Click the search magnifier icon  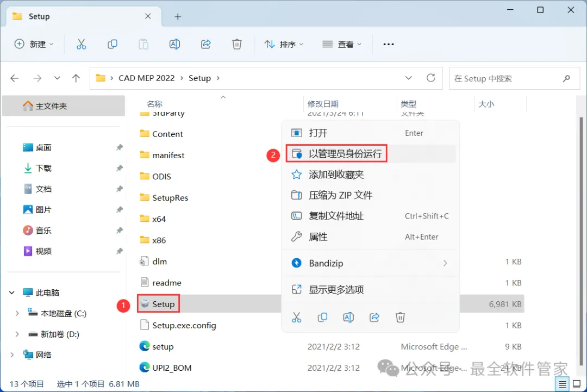point(566,78)
